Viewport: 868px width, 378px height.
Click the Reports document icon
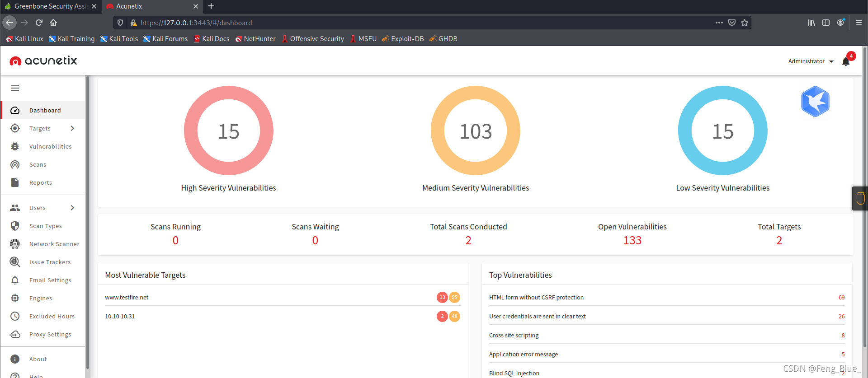(x=15, y=182)
